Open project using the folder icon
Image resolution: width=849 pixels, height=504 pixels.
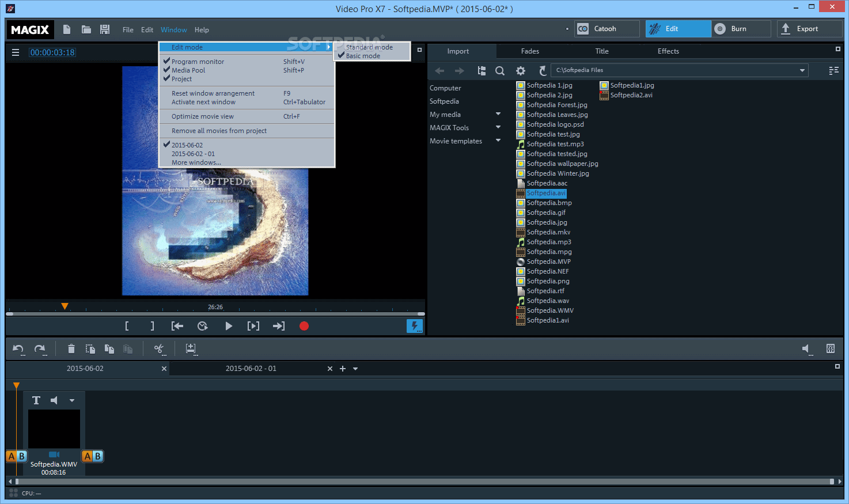pyautogui.click(x=86, y=29)
